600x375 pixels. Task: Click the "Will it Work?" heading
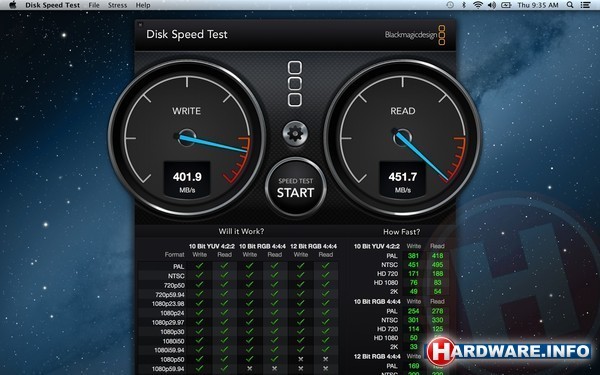(x=241, y=231)
